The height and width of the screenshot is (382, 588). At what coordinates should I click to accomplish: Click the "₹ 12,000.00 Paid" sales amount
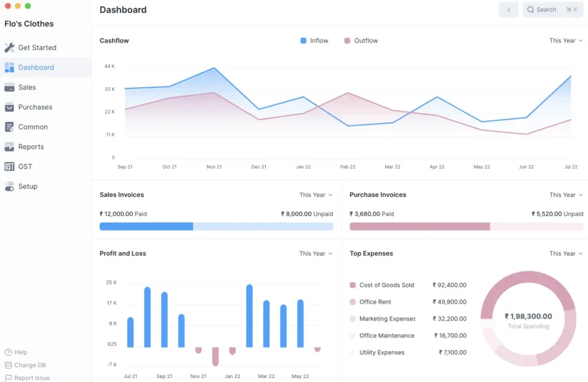[x=123, y=214]
